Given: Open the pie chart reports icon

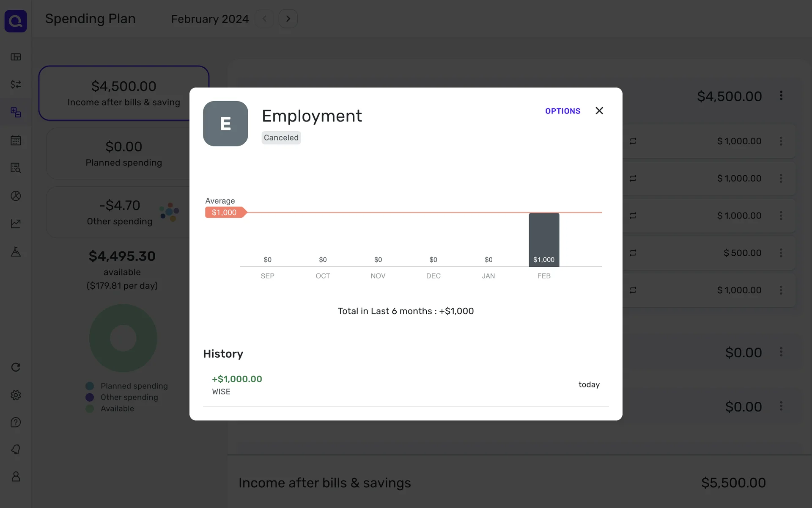Looking at the screenshot, I should pos(16,196).
